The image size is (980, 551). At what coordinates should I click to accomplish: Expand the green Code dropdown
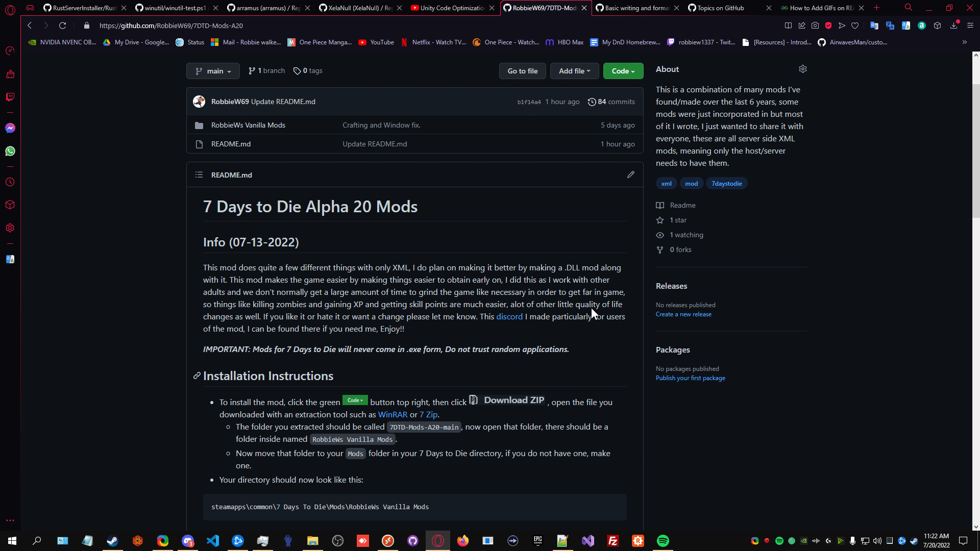coord(623,71)
